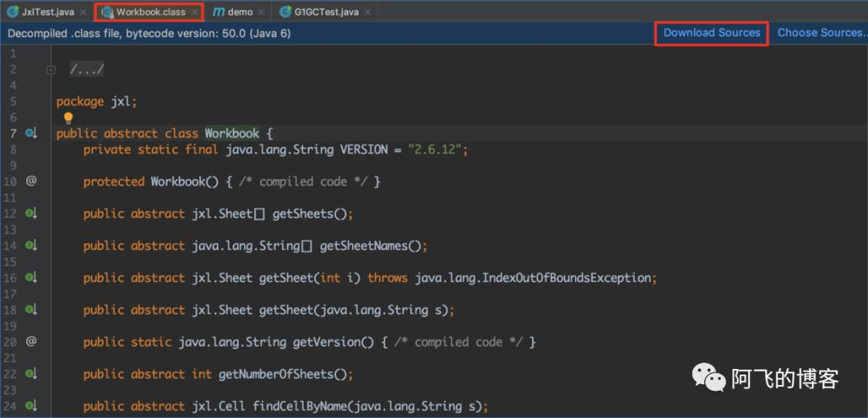The height and width of the screenshot is (418, 868).
Task: Click gutter icon beside getSheet(int i) line 16
Action: [x=31, y=278]
